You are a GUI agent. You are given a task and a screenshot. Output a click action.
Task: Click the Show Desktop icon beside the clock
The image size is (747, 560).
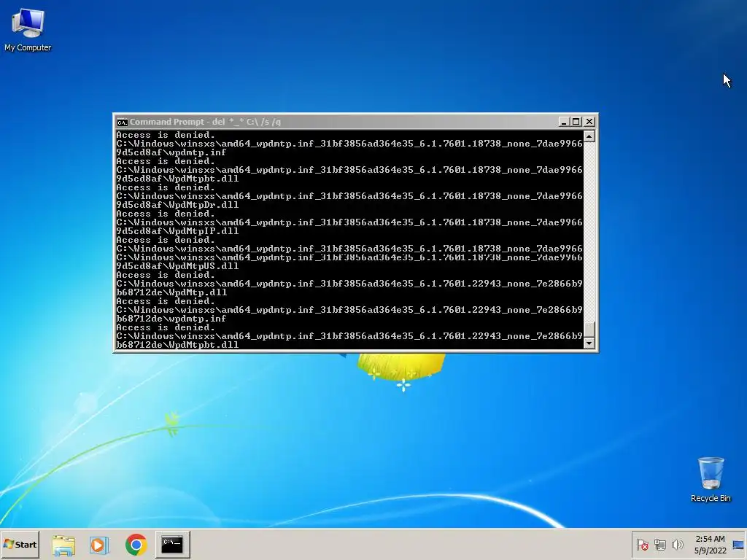click(738, 545)
